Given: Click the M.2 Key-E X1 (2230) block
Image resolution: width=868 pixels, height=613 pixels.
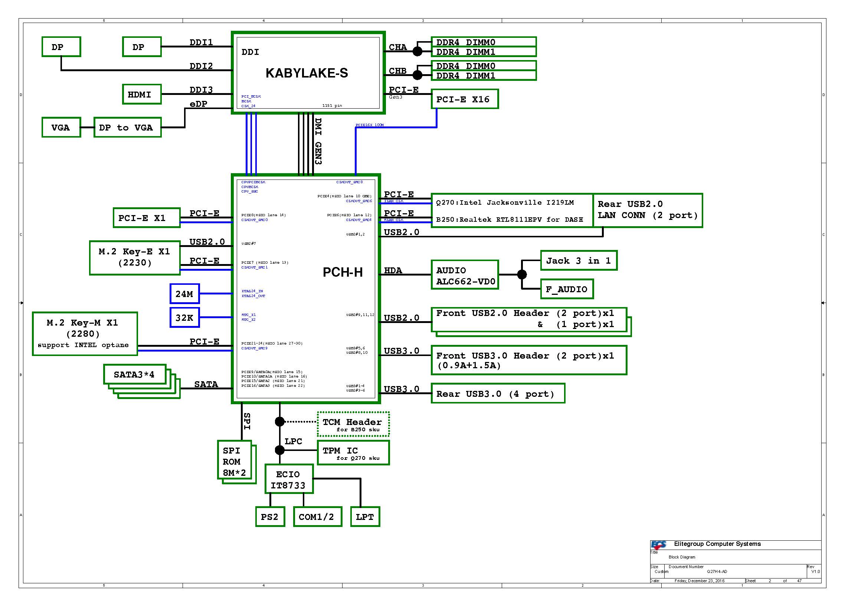Looking at the screenshot, I should click(x=135, y=258).
